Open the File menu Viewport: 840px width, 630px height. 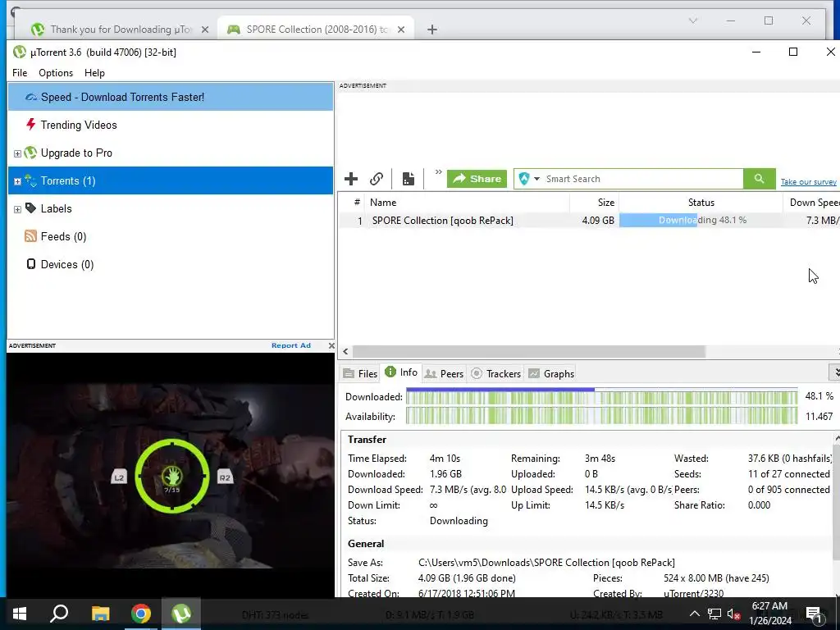point(20,73)
